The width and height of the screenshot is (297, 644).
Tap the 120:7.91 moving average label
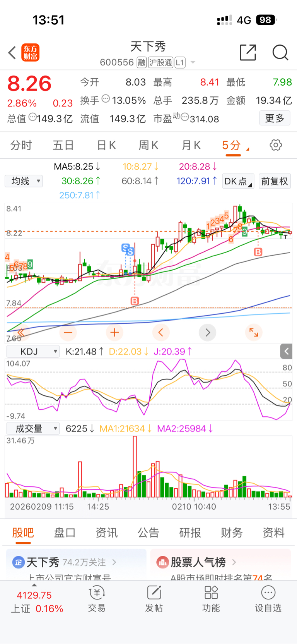tap(197, 181)
